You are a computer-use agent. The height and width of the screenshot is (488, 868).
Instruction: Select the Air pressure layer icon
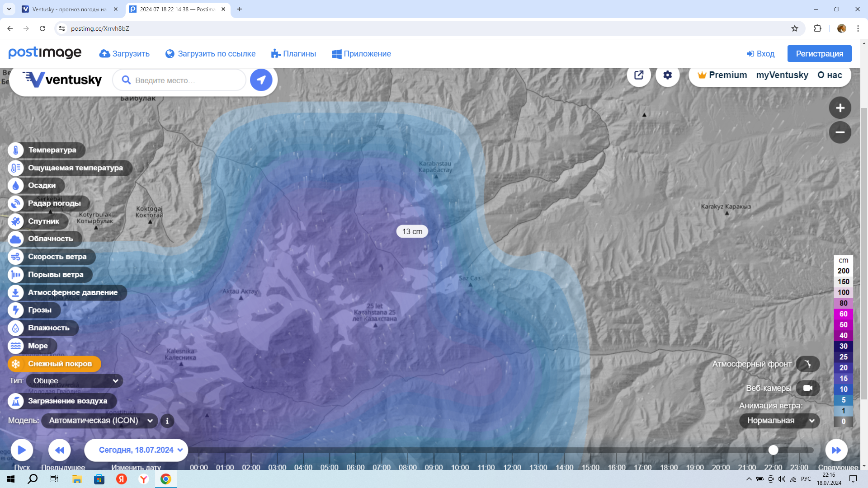click(15, 293)
